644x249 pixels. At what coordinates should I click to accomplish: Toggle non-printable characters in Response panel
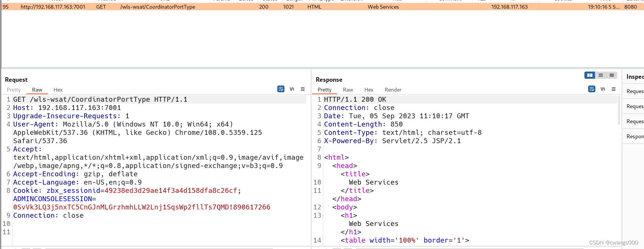point(603,89)
